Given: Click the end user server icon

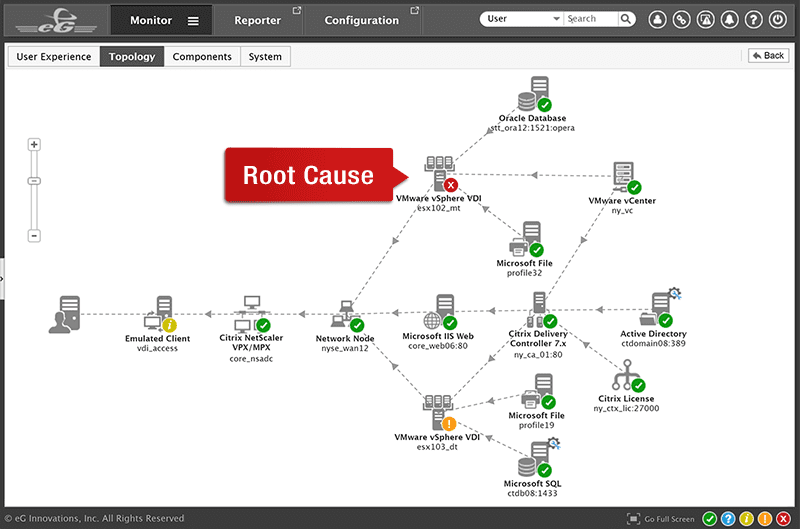Looking at the screenshot, I should [64, 314].
